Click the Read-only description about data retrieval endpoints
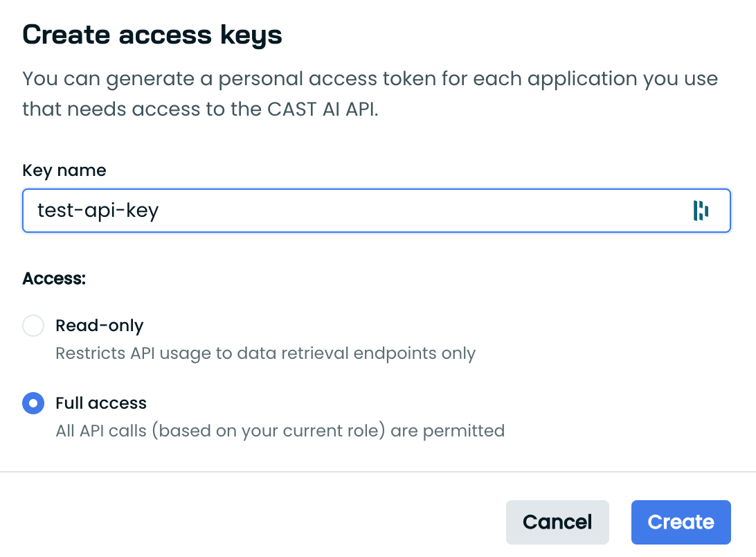The image size is (756, 557). click(x=265, y=353)
